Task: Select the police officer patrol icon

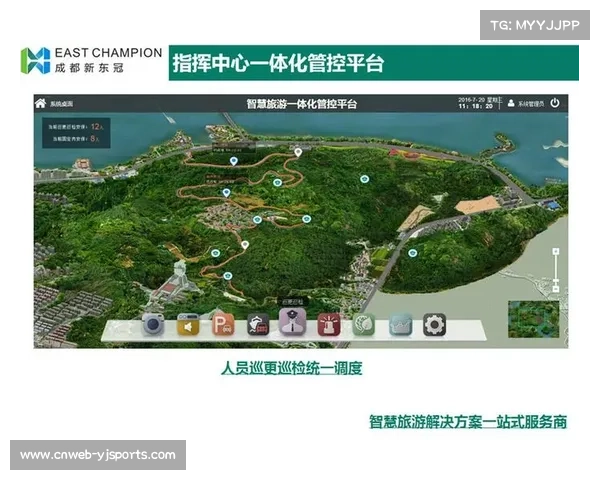Action: click(x=292, y=322)
